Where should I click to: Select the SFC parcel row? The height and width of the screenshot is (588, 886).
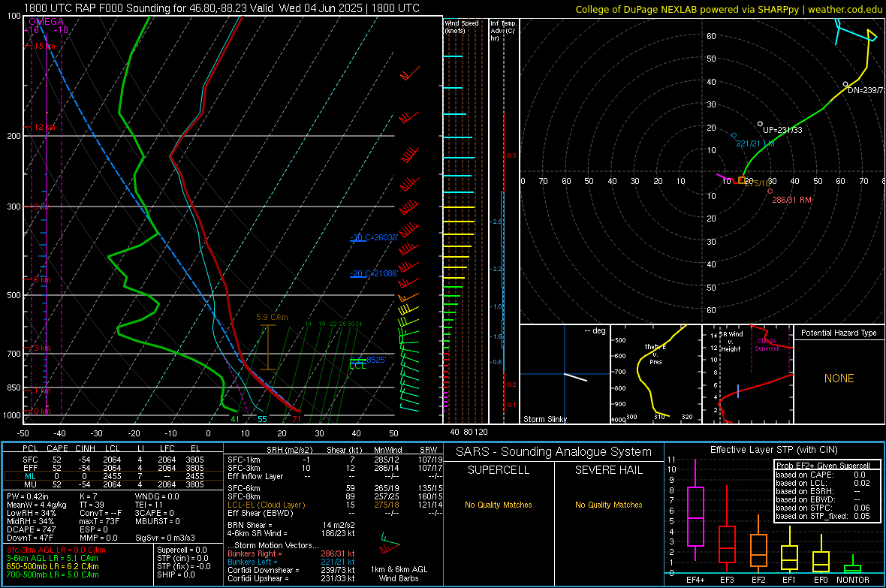113,460
